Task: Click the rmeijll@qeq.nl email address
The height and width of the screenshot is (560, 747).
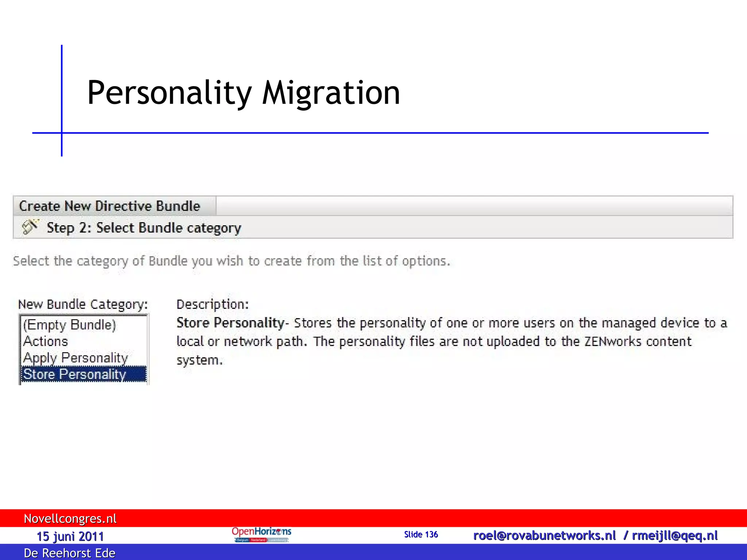Action: (675, 536)
